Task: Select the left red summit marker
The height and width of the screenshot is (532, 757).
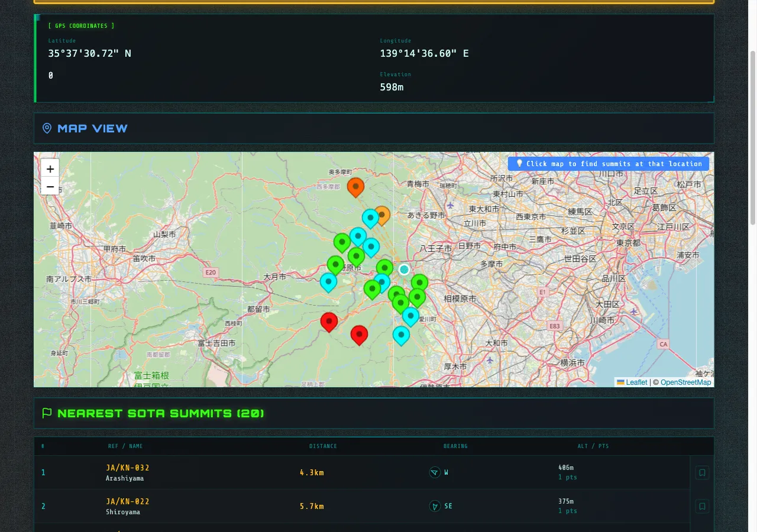Action: 329,321
